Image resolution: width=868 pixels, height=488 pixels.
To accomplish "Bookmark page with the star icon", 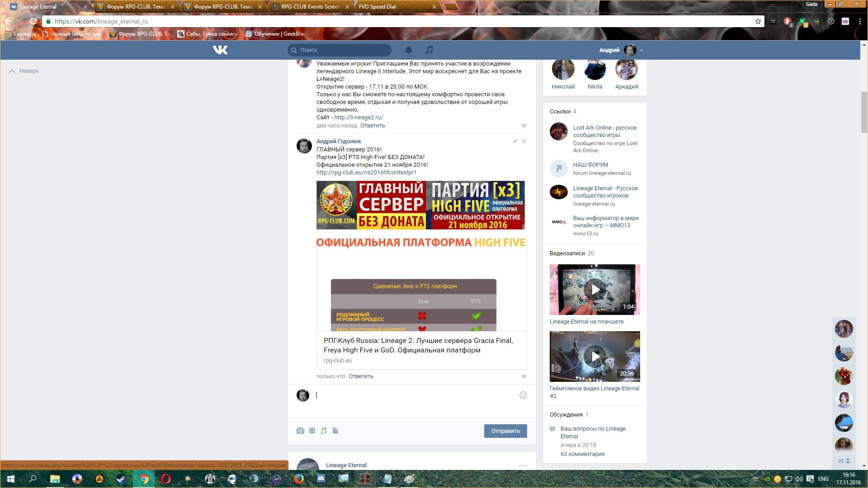I will point(758,21).
